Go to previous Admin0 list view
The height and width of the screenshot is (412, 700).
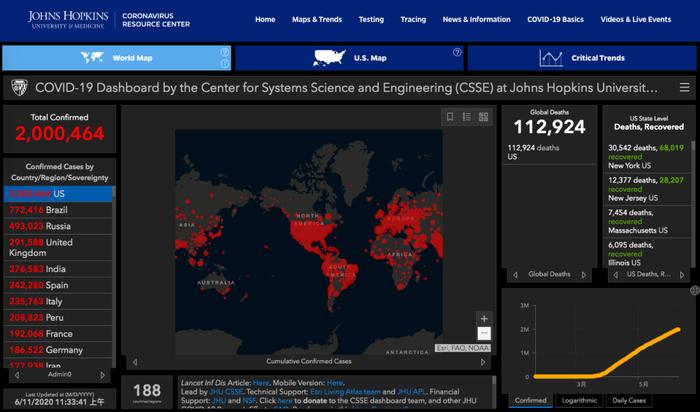17,375
